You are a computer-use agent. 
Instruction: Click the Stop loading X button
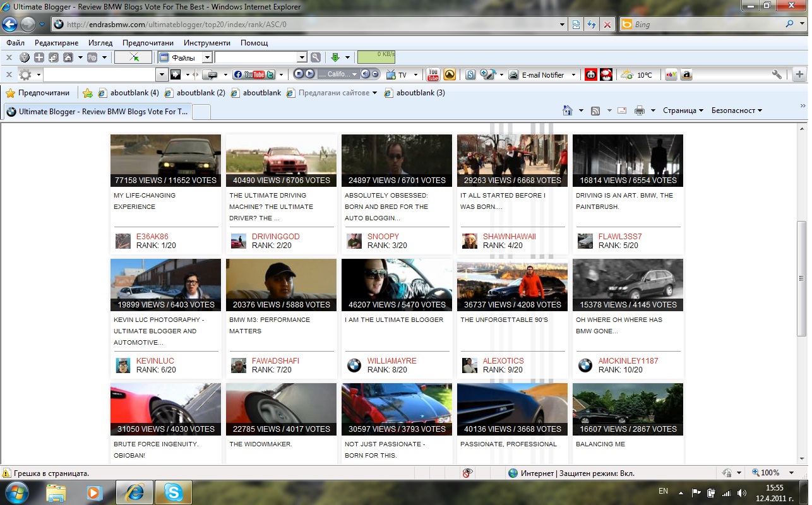(x=607, y=25)
